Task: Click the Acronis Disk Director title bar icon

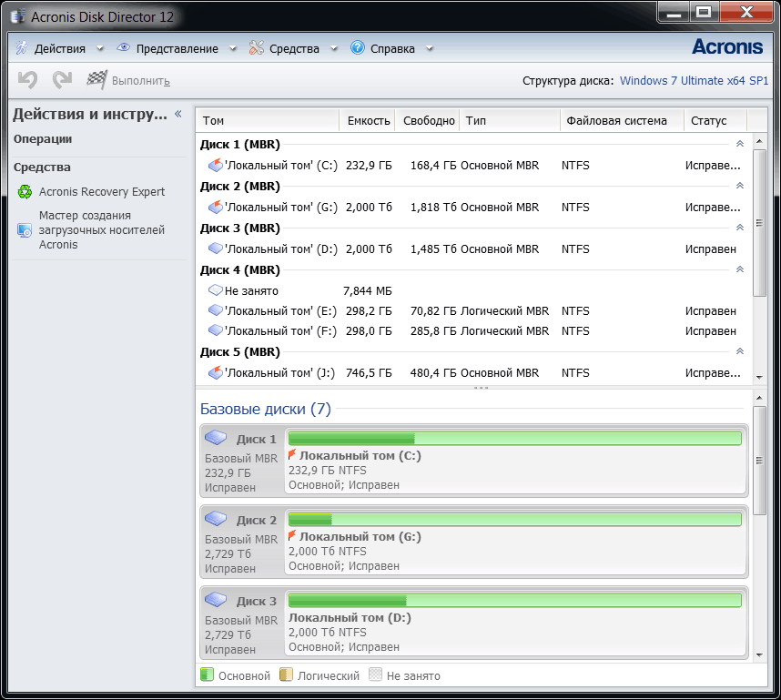Action: 18,16
